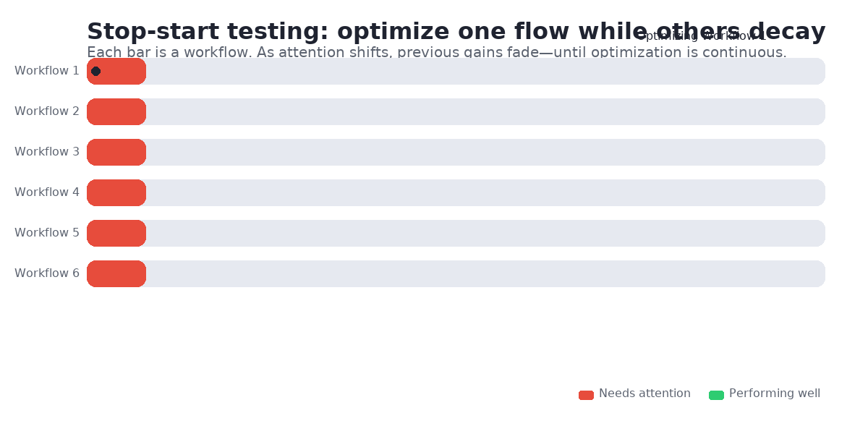Select the Workflow 4 row label
The height and width of the screenshot is (434, 868).
(47, 192)
